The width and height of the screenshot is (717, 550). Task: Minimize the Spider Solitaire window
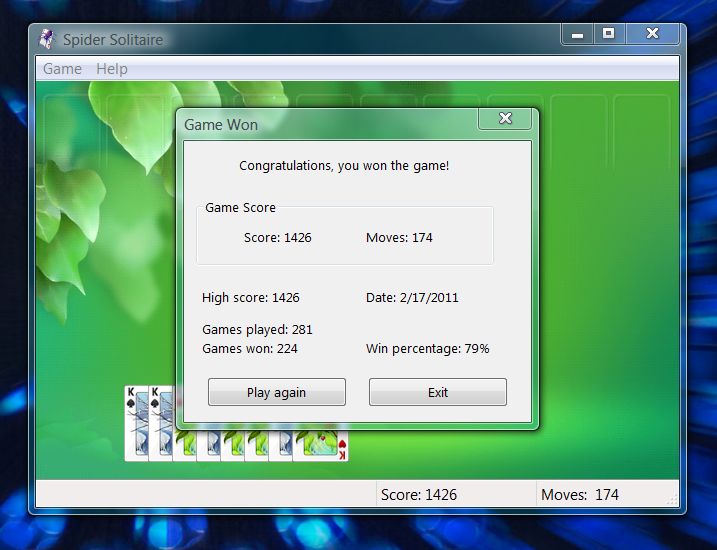[x=577, y=34]
